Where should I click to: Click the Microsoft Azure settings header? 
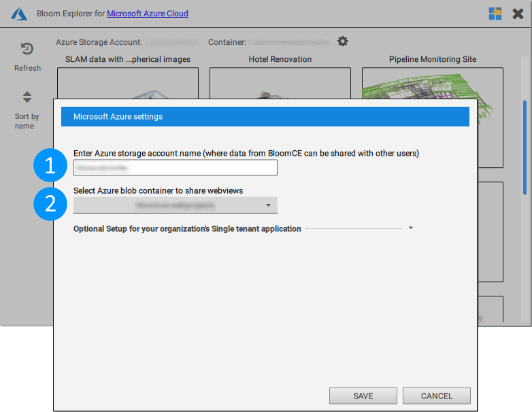click(x=265, y=117)
